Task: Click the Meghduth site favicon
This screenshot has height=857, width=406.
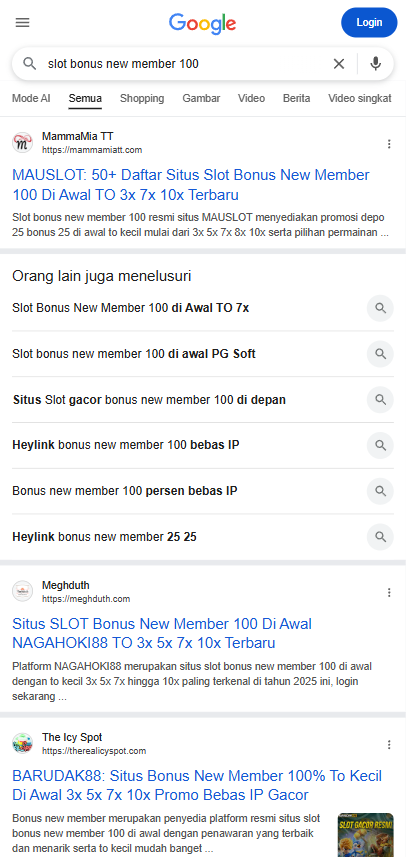Action: click(22, 591)
